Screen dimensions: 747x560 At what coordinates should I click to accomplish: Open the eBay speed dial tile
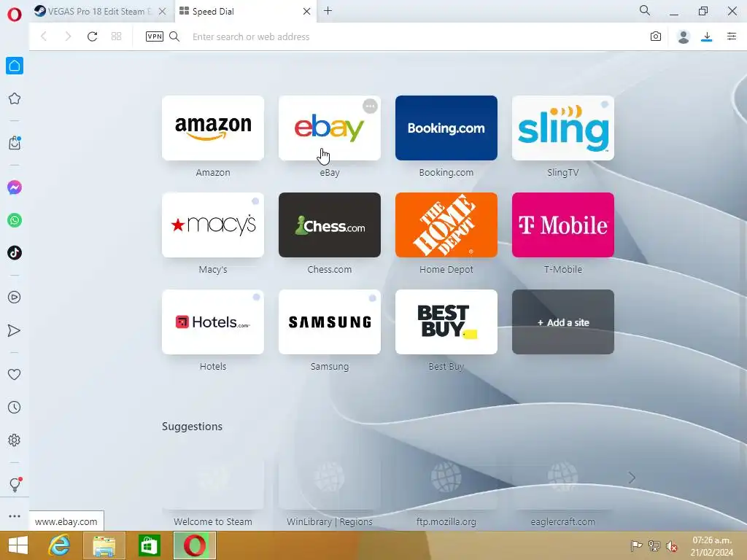(330, 128)
